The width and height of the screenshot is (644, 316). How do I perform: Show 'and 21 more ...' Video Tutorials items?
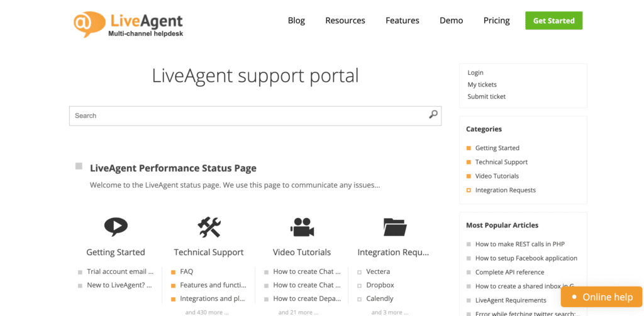(299, 312)
